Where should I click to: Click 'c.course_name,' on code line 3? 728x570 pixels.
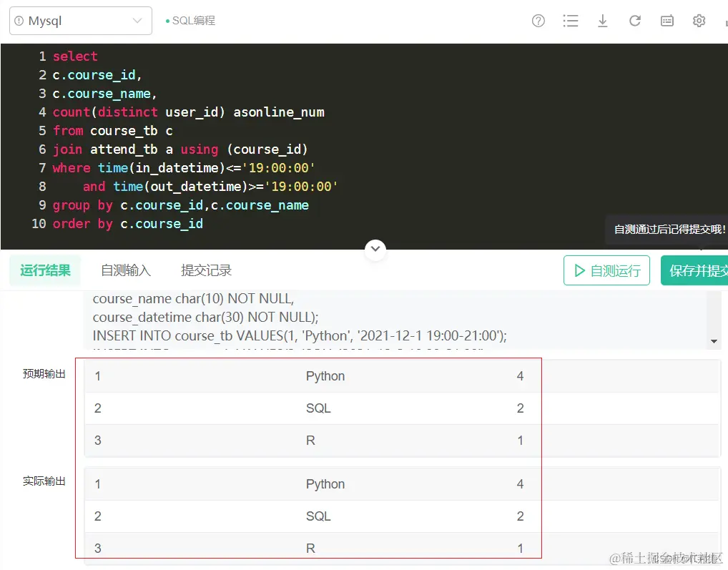coord(105,94)
